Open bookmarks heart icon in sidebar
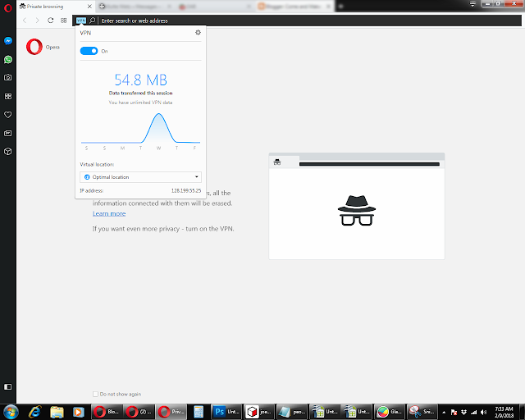The width and height of the screenshot is (525, 420). (8, 115)
